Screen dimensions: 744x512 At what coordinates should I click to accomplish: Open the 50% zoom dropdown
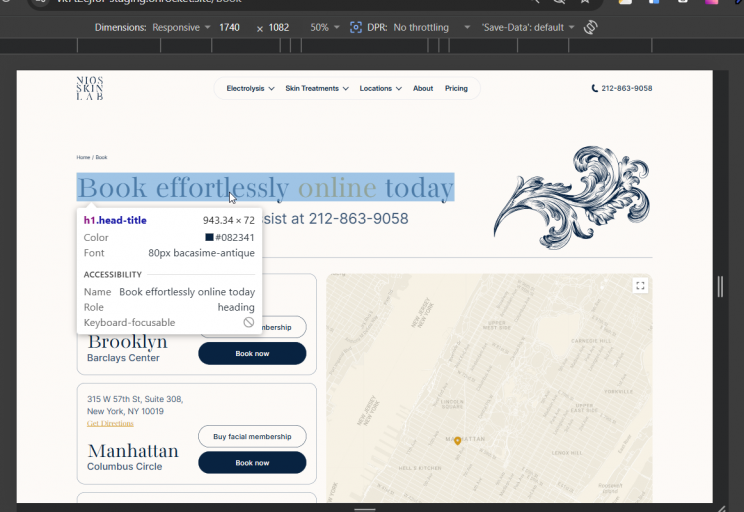pos(325,28)
